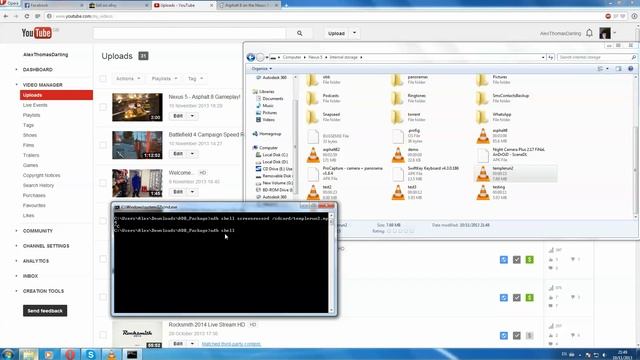
Task: Open Explorer help question mark icon
Action: tap(631, 69)
